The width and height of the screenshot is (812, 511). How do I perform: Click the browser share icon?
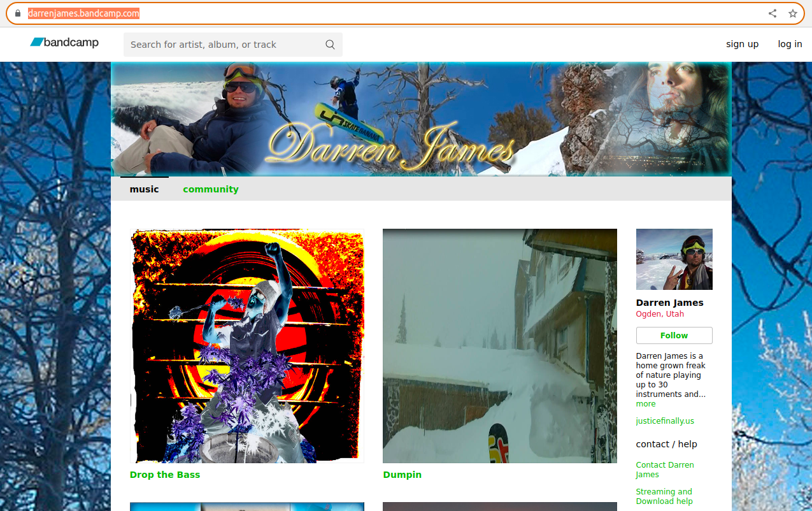pyautogui.click(x=772, y=13)
